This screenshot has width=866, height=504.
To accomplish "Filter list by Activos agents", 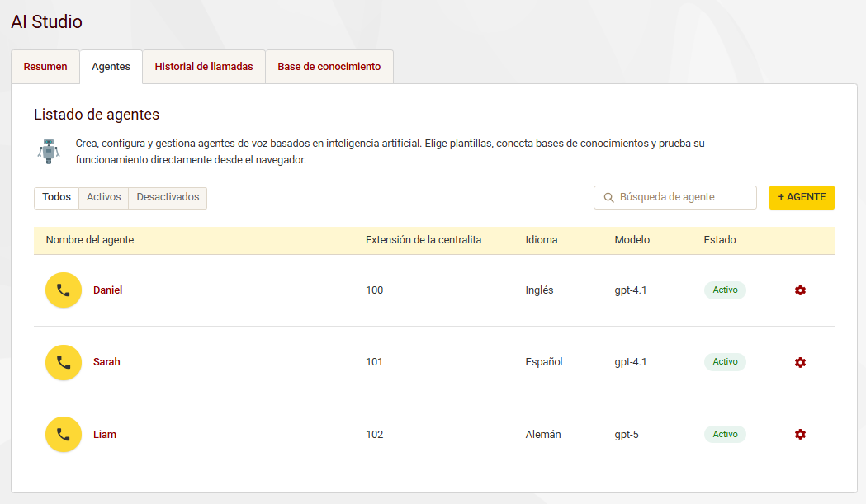I will pyautogui.click(x=104, y=198).
